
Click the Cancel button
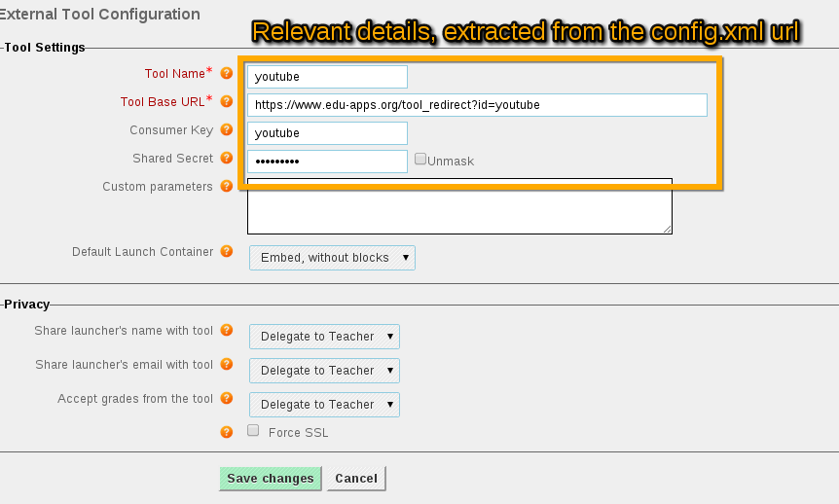tap(356, 479)
